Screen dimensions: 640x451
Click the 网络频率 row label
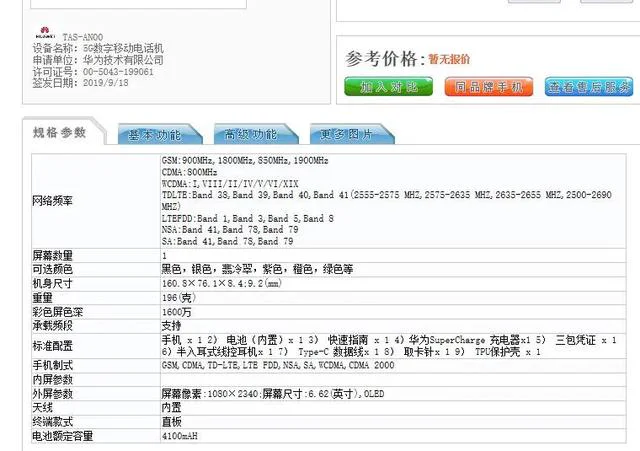(52, 201)
